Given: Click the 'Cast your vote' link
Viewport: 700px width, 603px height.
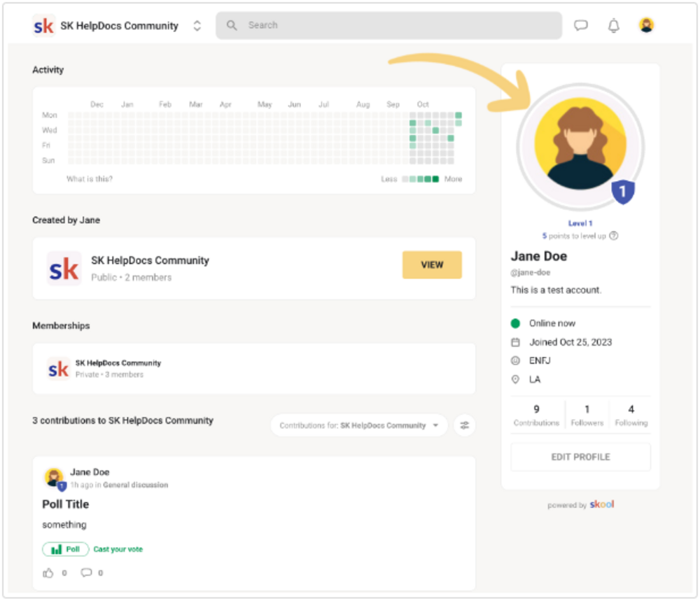Looking at the screenshot, I should pyautogui.click(x=118, y=549).
